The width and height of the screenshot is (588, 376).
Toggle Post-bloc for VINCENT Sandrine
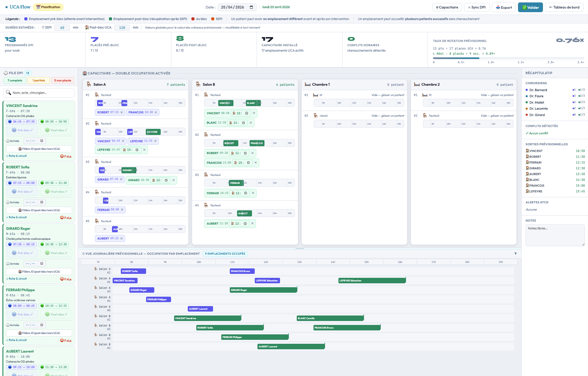coord(56,130)
